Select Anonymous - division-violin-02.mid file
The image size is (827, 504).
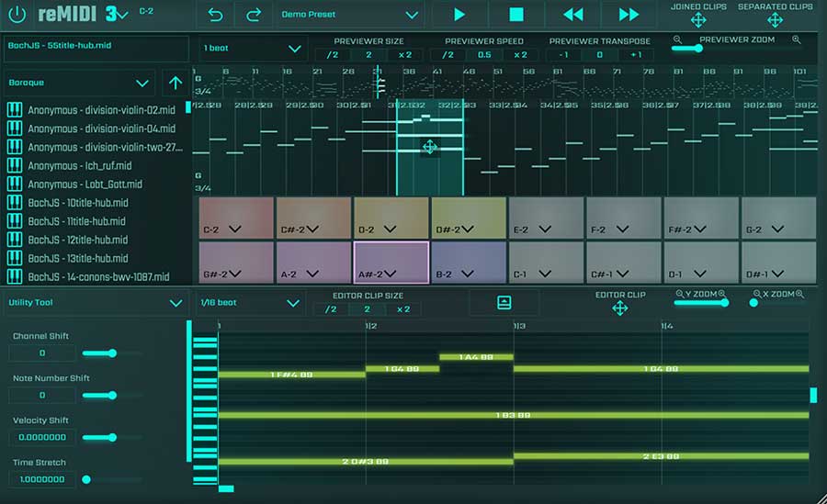pyautogui.click(x=101, y=110)
